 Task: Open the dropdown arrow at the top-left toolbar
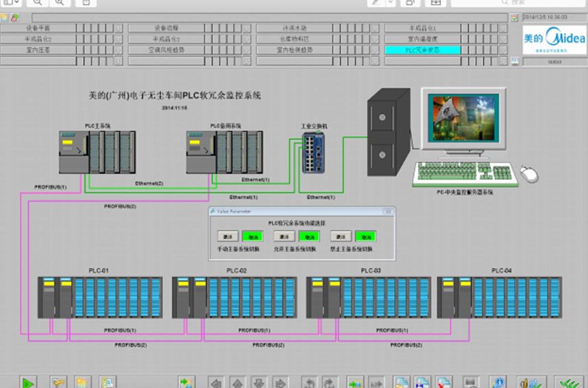tap(18, 2)
